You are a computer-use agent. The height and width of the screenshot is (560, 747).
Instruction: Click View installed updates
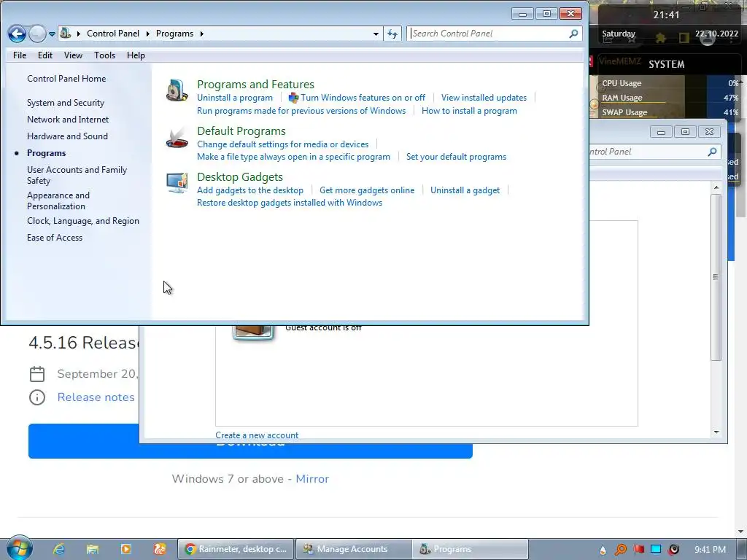484,98
